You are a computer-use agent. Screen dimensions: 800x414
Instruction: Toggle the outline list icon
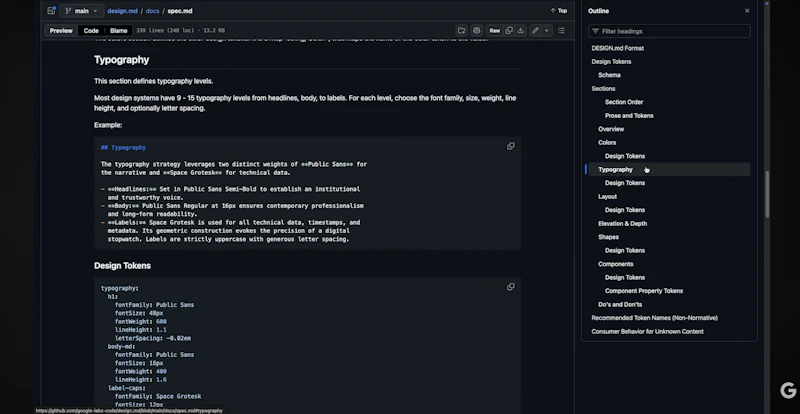tap(561, 31)
